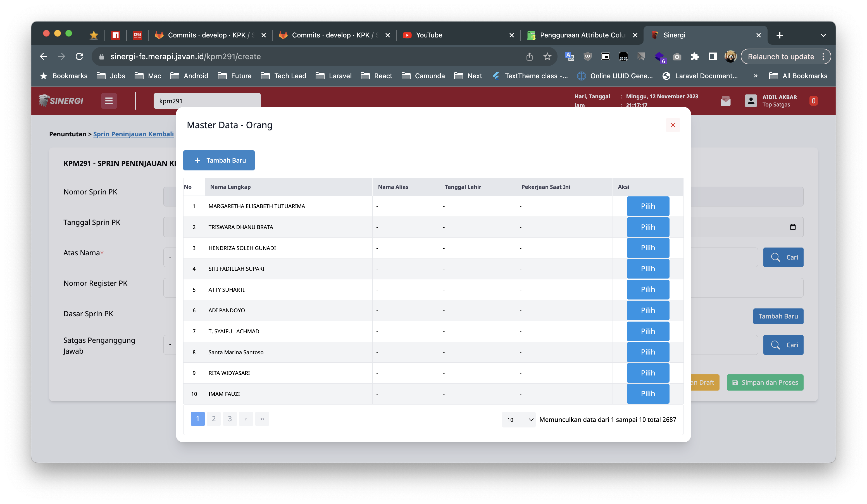Screen dimensions: 867x504
Task: Open calendar picker for Tanggal Sprin PK
Action: pyautogui.click(x=793, y=227)
